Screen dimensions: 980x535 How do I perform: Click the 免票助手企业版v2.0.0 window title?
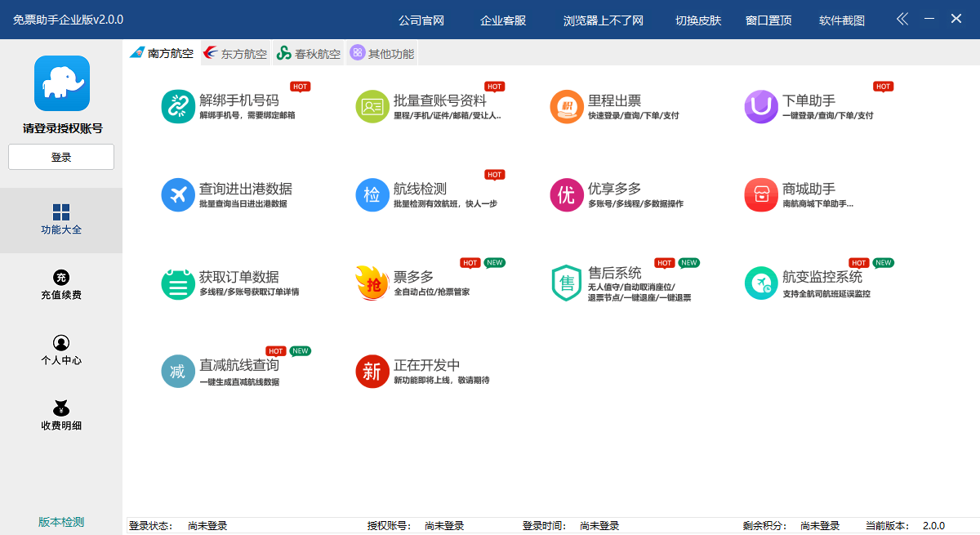(x=68, y=20)
